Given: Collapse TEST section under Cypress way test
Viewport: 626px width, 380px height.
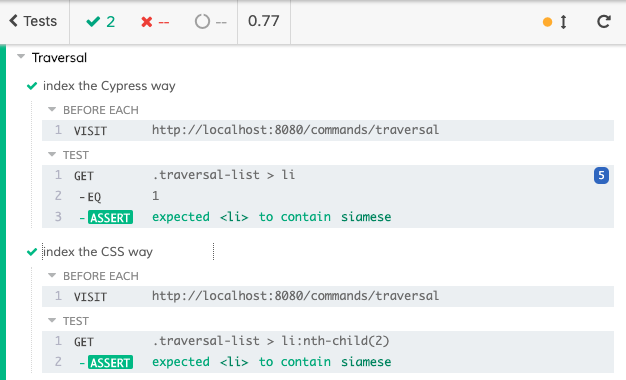Looking at the screenshot, I should (52, 154).
